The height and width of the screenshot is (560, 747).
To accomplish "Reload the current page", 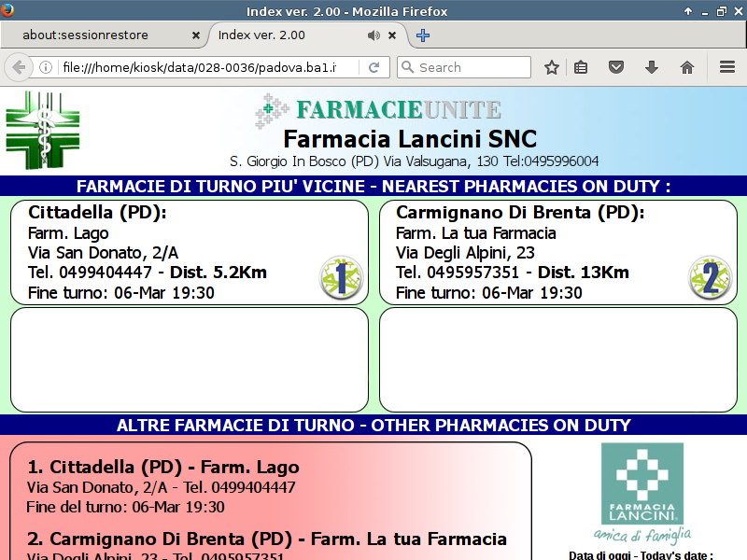I will (x=373, y=67).
